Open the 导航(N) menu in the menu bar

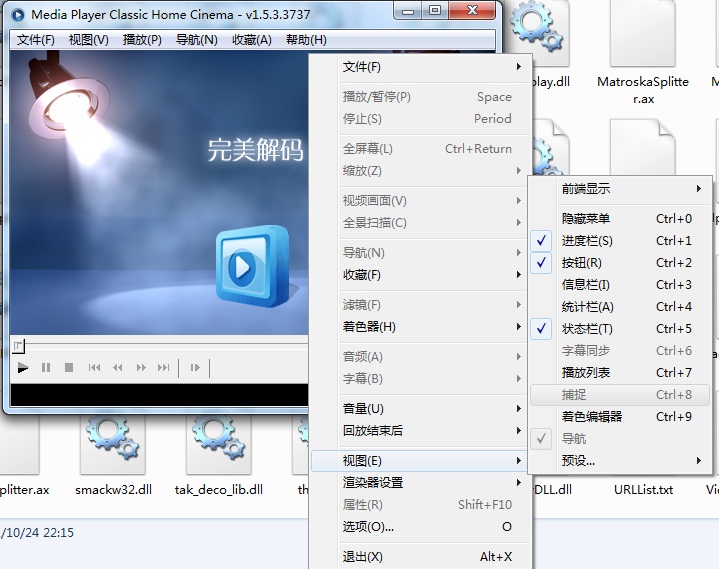coord(197,40)
